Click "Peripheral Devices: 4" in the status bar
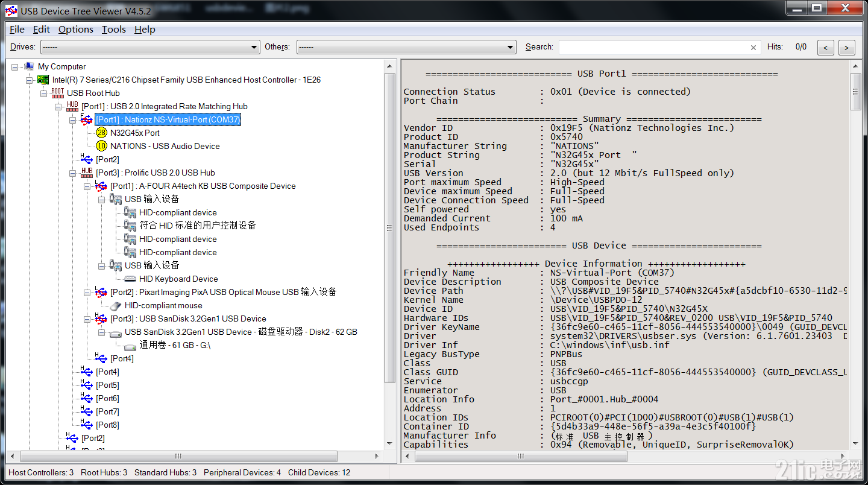 (x=242, y=472)
